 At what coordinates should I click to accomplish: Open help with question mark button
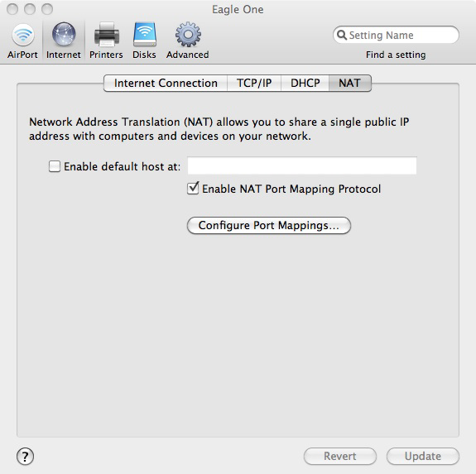25,457
